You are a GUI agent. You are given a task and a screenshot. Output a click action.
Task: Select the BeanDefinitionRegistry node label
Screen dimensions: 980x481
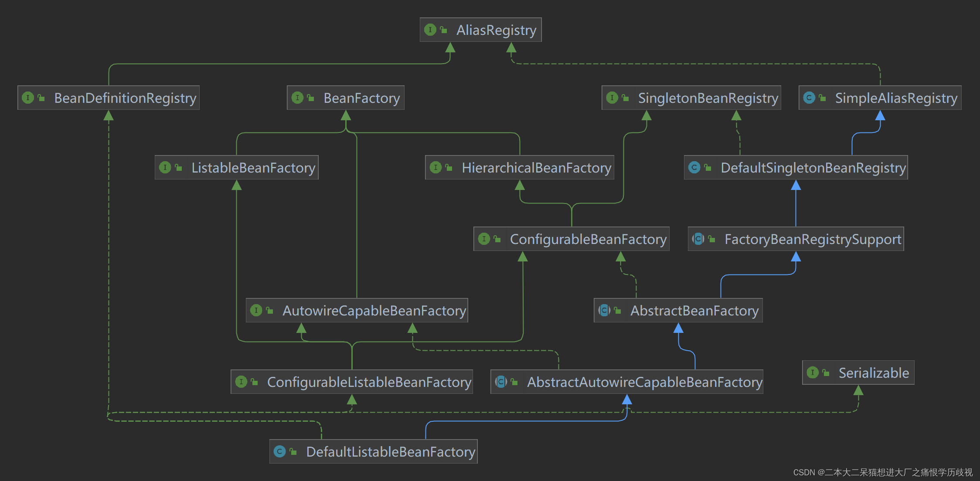point(125,98)
